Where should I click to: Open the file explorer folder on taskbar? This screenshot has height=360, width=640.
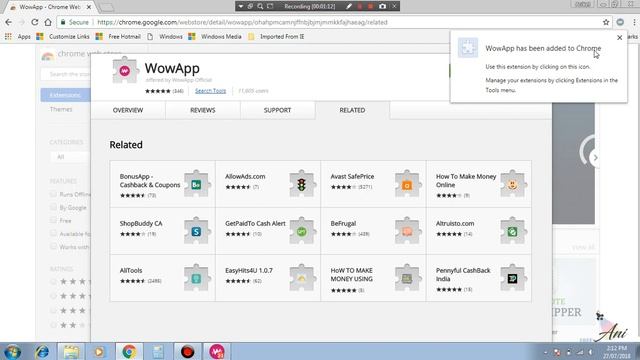71,351
